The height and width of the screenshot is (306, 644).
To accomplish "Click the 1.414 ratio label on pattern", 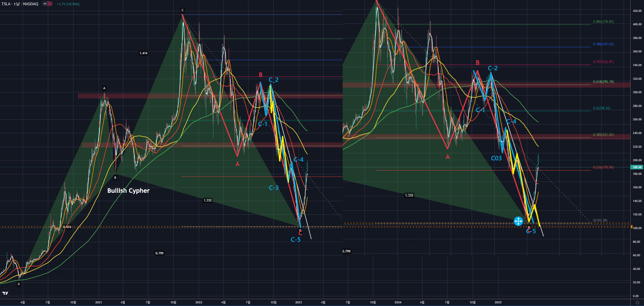I will 143,53.
